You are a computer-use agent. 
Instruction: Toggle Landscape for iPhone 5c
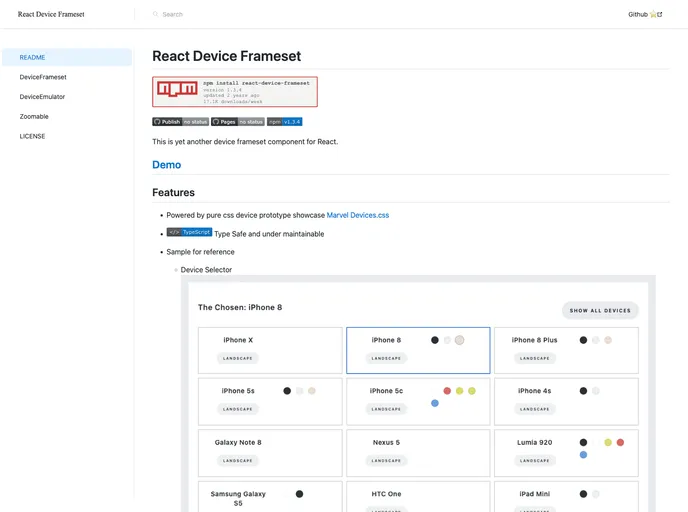tap(386, 409)
